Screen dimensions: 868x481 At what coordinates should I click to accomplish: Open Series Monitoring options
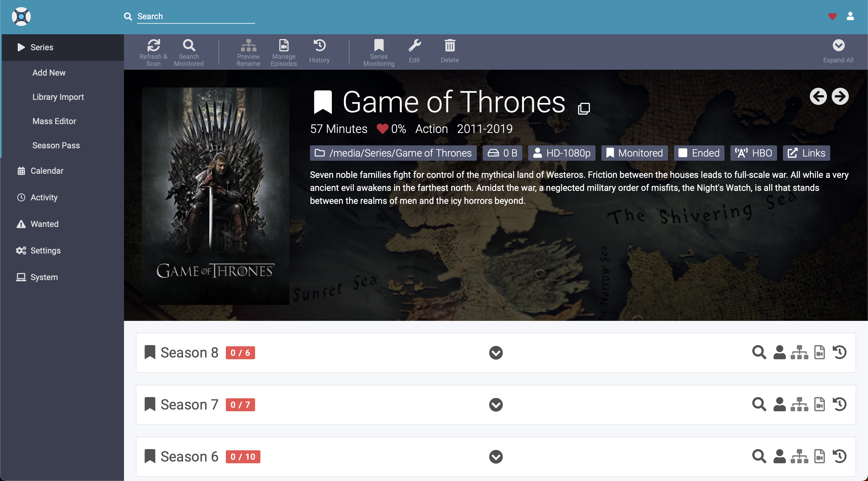[379, 52]
